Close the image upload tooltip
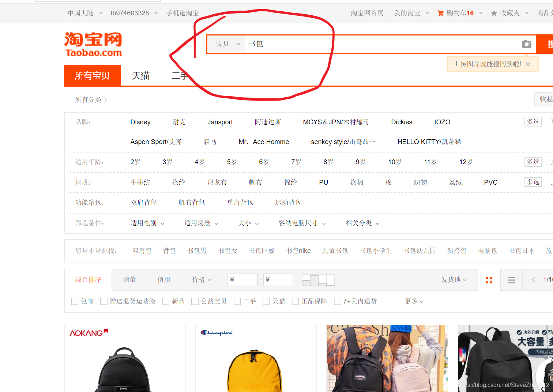This screenshot has width=553, height=392. tap(528, 64)
